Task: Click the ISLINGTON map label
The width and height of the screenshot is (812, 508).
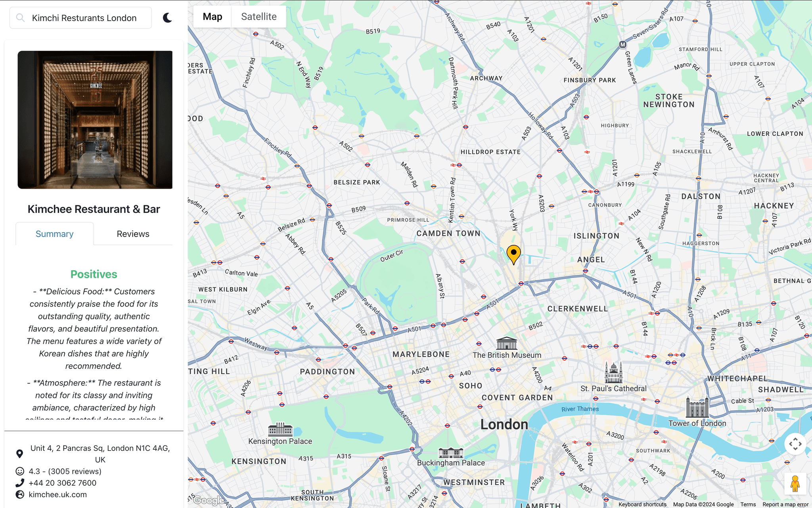Action: click(x=596, y=236)
